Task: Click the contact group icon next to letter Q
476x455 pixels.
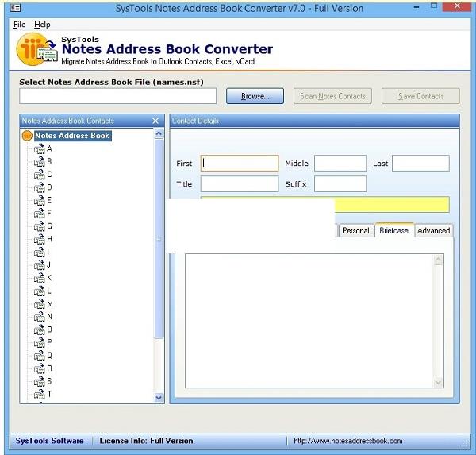Action: pos(39,356)
